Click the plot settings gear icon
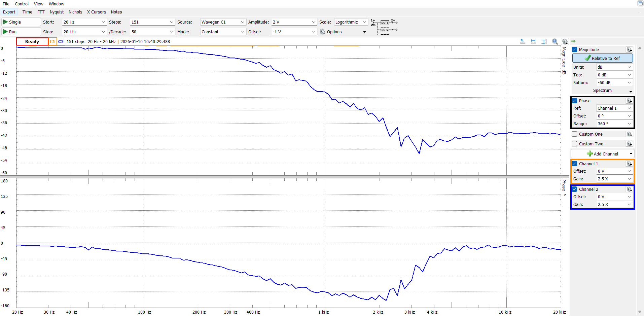 pyautogui.click(x=565, y=41)
